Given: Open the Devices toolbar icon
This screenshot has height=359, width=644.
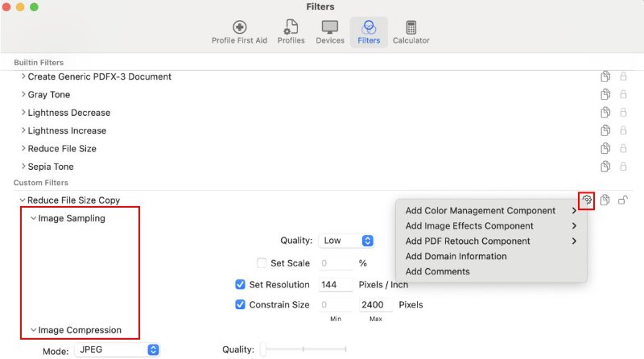Looking at the screenshot, I should click(x=330, y=32).
